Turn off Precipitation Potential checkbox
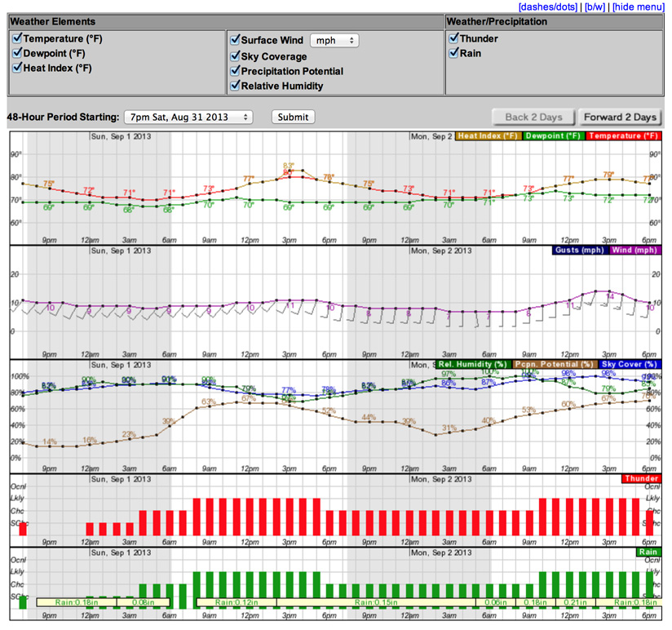The image size is (672, 630). [235, 71]
